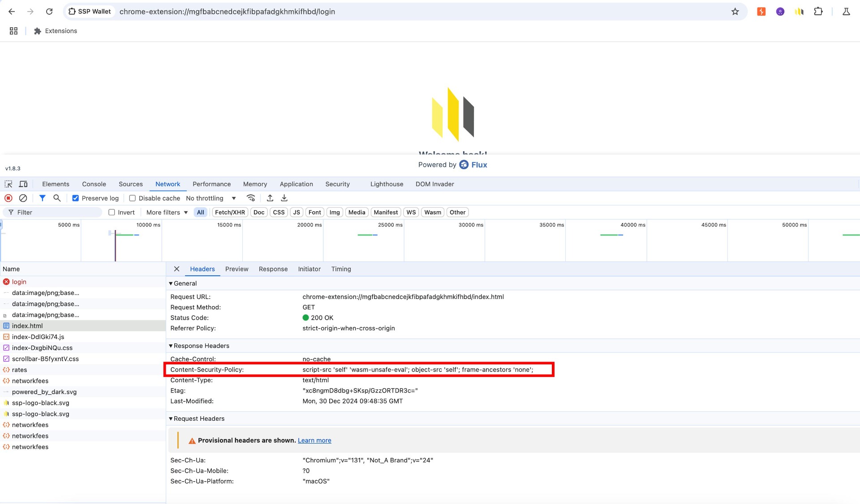This screenshot has width=860, height=504.
Task: Reload the page with refresh icon
Action: click(49, 12)
